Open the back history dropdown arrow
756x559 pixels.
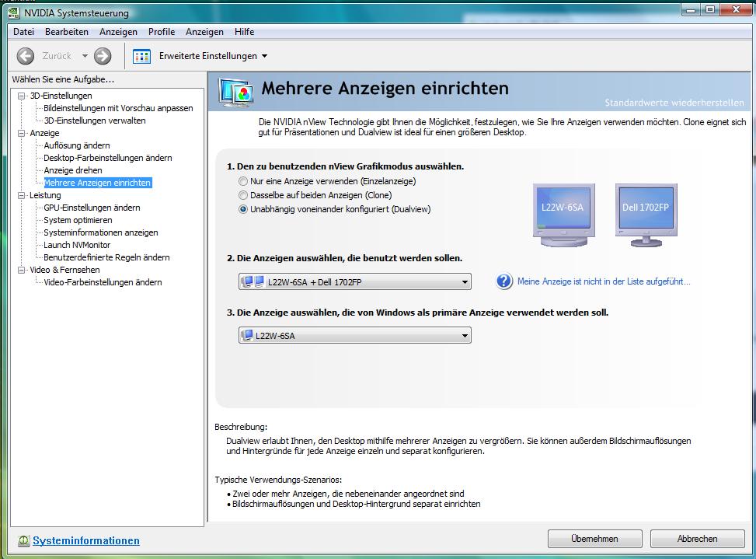click(x=85, y=56)
